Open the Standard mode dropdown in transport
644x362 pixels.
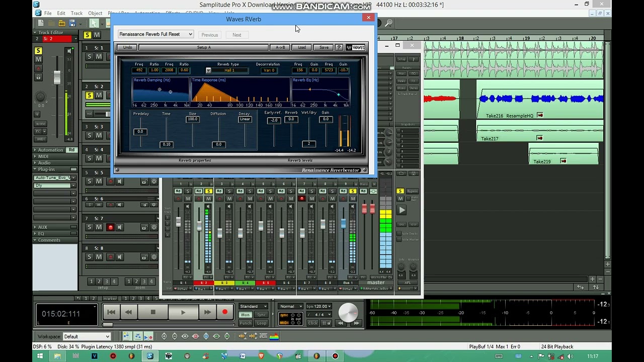pyautogui.click(x=254, y=306)
